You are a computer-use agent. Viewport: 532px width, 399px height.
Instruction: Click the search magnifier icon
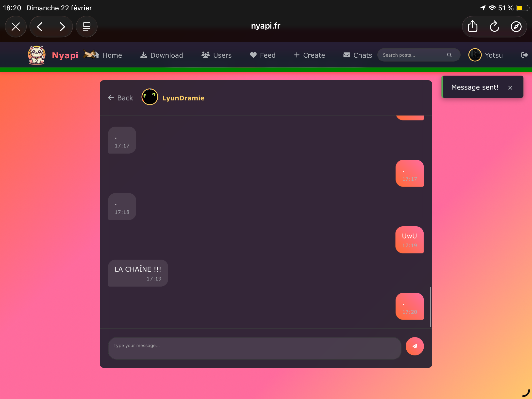tap(449, 55)
